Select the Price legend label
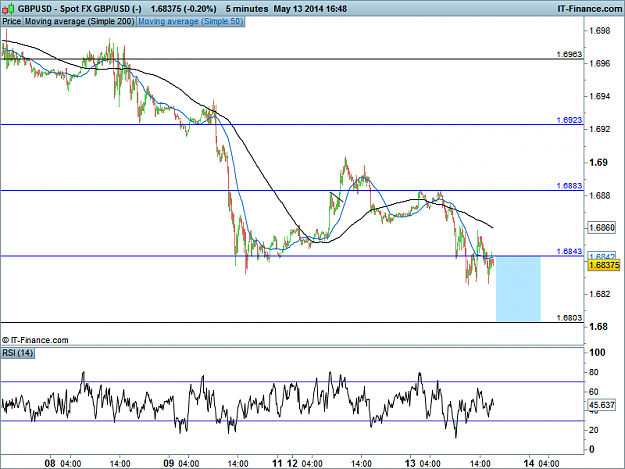Viewport: 625px width, 469px height. click(x=12, y=22)
